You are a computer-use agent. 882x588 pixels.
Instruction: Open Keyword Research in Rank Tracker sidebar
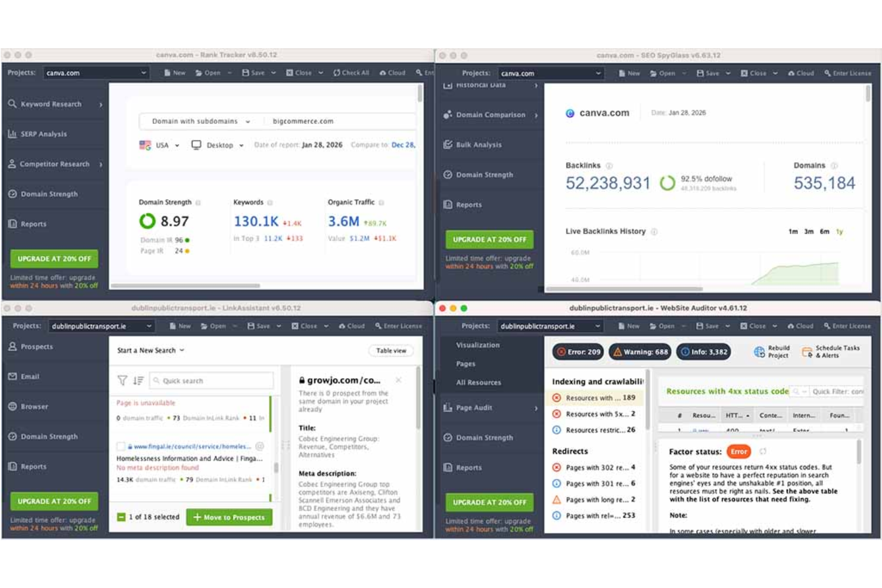click(x=51, y=104)
